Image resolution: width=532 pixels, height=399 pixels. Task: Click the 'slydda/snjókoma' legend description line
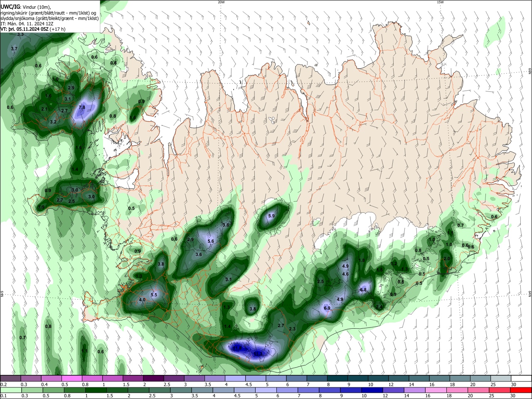click(49, 18)
